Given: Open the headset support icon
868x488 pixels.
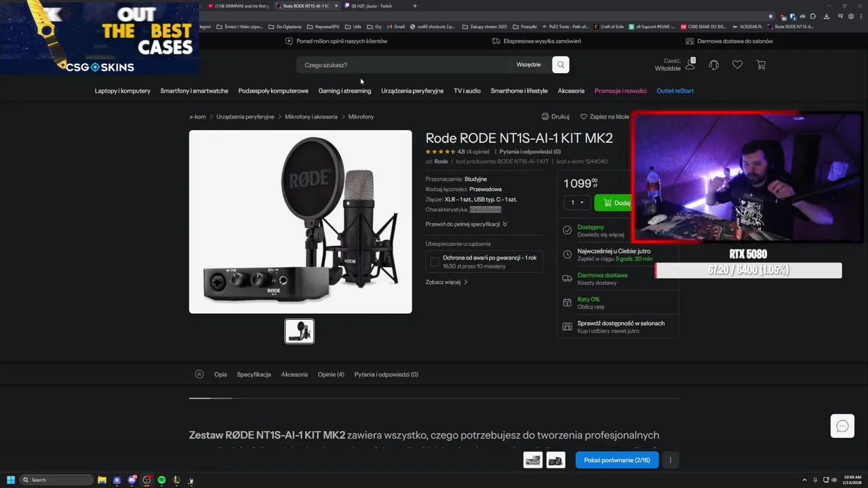Looking at the screenshot, I should (x=713, y=65).
